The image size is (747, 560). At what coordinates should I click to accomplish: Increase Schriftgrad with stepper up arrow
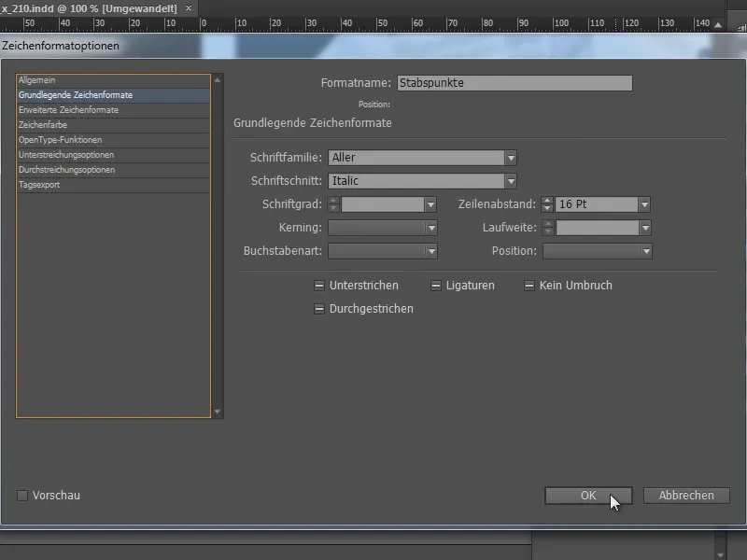[333, 201]
